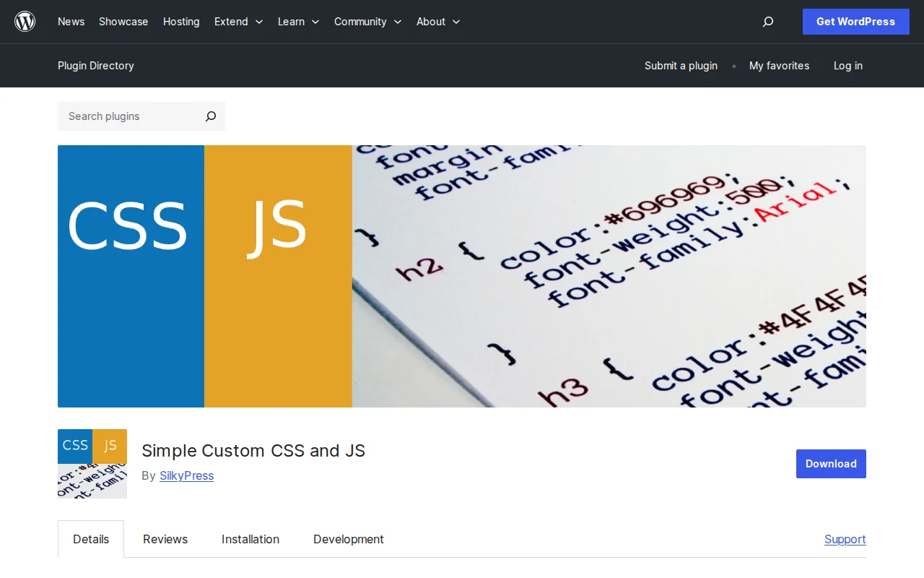Expand the Community dropdown
Viewport: 924px width, 578px height.
367,22
